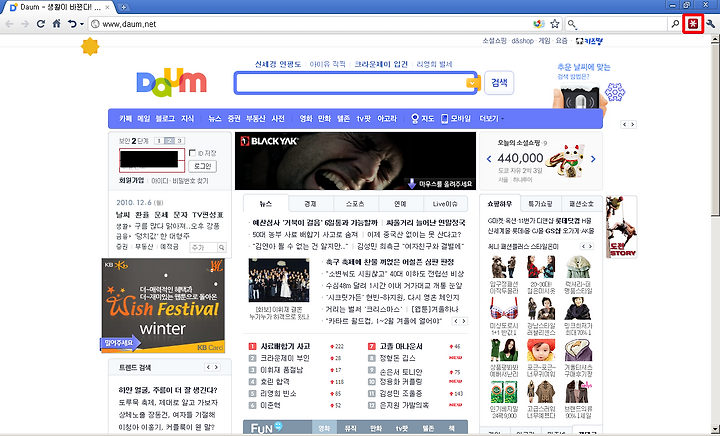This screenshot has height=436, width=720.
Task: Click the Daum logo
Action: tap(172, 83)
